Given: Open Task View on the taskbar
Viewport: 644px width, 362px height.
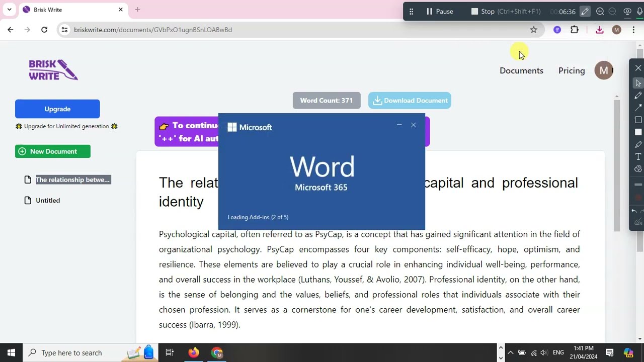Looking at the screenshot, I should pos(170,352).
